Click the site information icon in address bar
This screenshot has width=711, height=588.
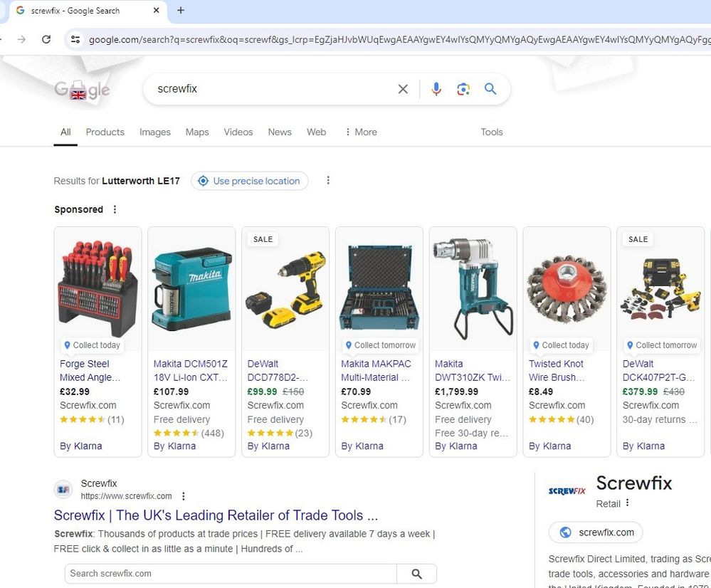click(x=75, y=39)
